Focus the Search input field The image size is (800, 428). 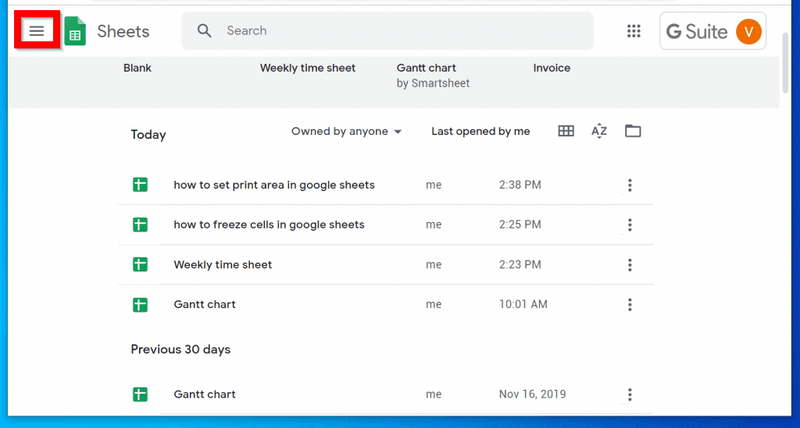[x=388, y=31]
